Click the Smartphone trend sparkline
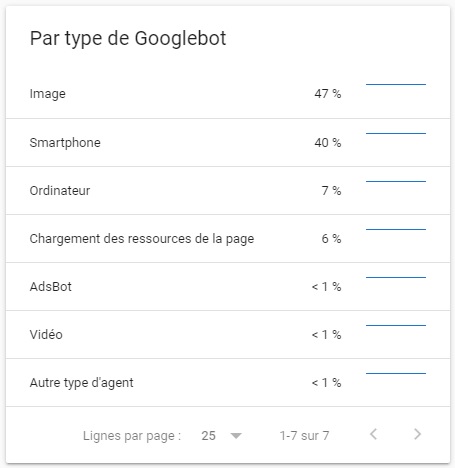This screenshot has height=468, width=455. (396, 133)
